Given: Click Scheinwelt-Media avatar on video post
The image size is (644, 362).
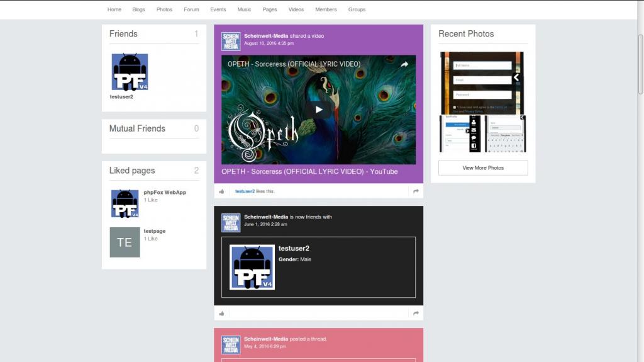Looking at the screenshot, I should pyautogui.click(x=231, y=42).
